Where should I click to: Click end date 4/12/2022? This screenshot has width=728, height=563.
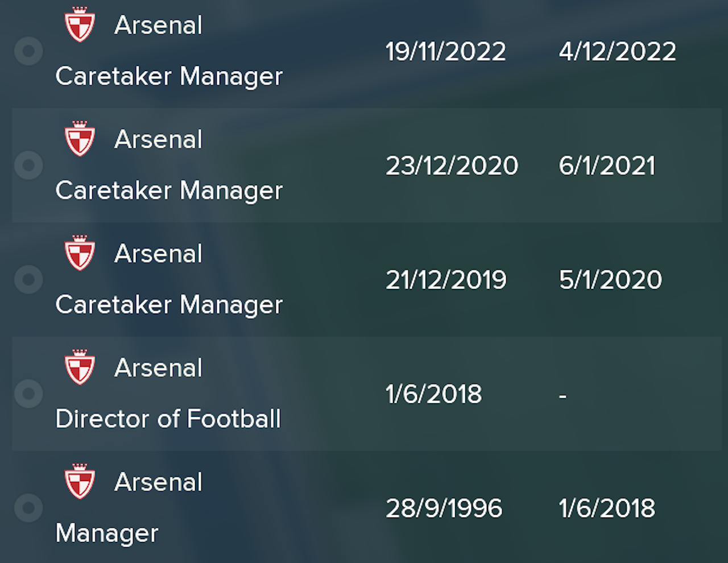point(618,52)
